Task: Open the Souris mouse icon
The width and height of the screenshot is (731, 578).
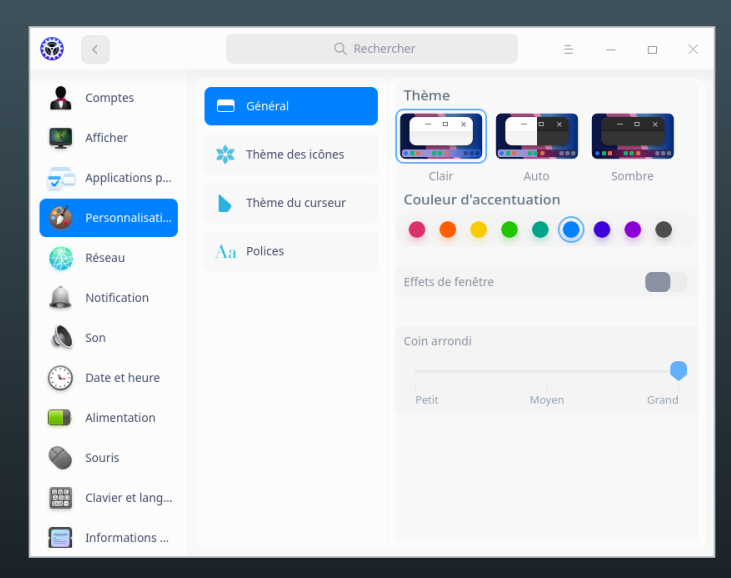Action: (61, 458)
